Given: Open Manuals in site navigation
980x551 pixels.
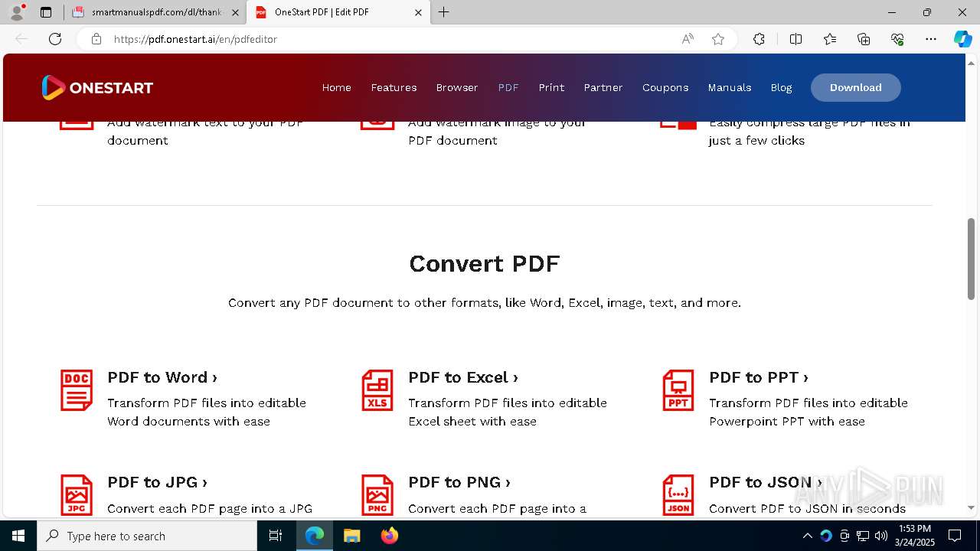Looking at the screenshot, I should [729, 87].
